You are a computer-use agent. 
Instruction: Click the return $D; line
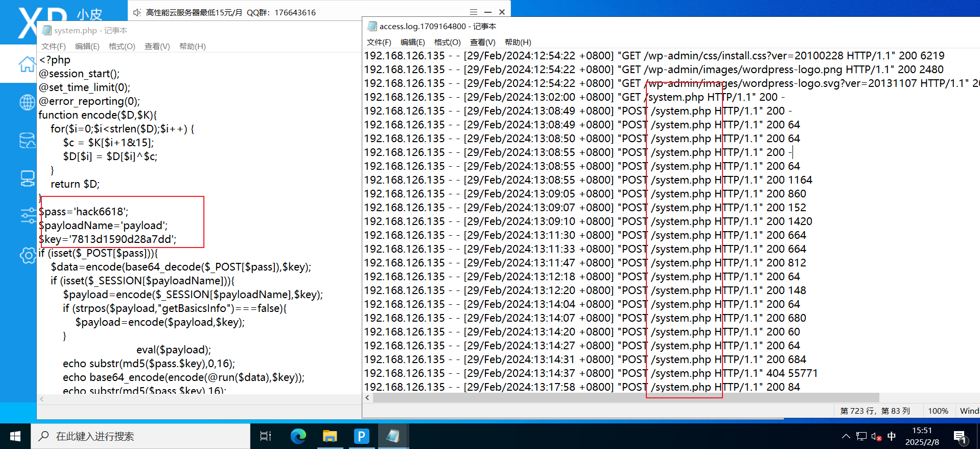click(x=75, y=184)
